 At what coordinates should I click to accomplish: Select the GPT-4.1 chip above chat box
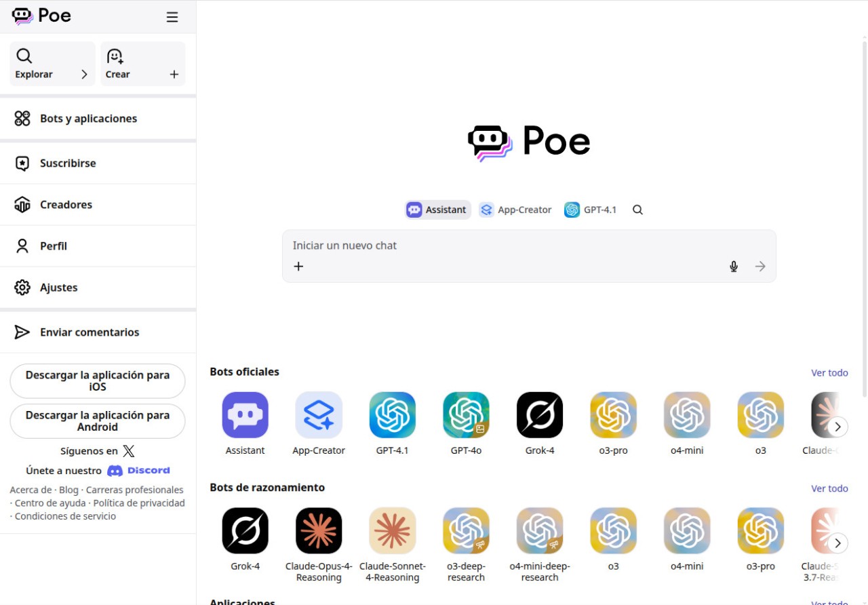click(x=591, y=210)
